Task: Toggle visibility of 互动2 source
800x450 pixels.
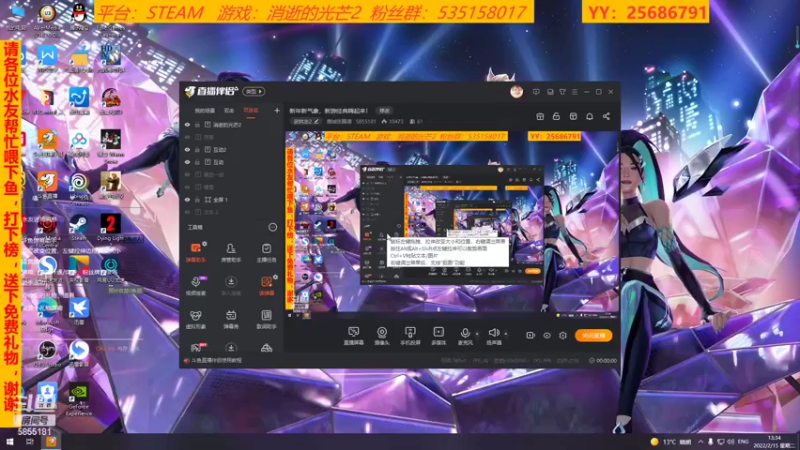Action: point(187,149)
